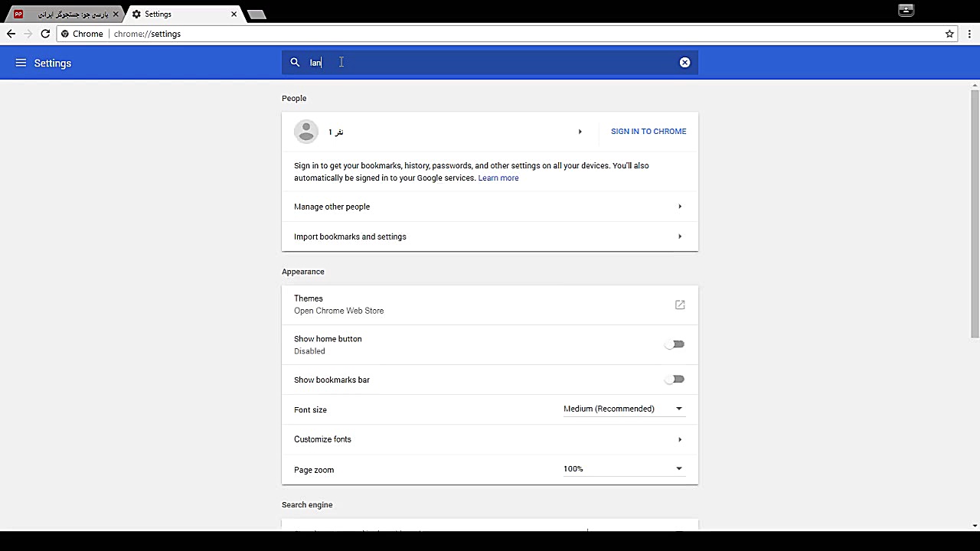980x551 pixels.
Task: Click the Font size label
Action: point(310,409)
